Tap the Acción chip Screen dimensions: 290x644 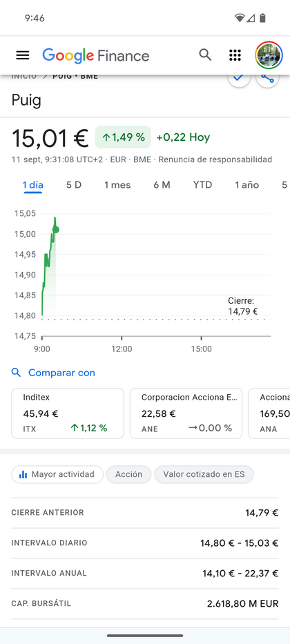coord(128,474)
